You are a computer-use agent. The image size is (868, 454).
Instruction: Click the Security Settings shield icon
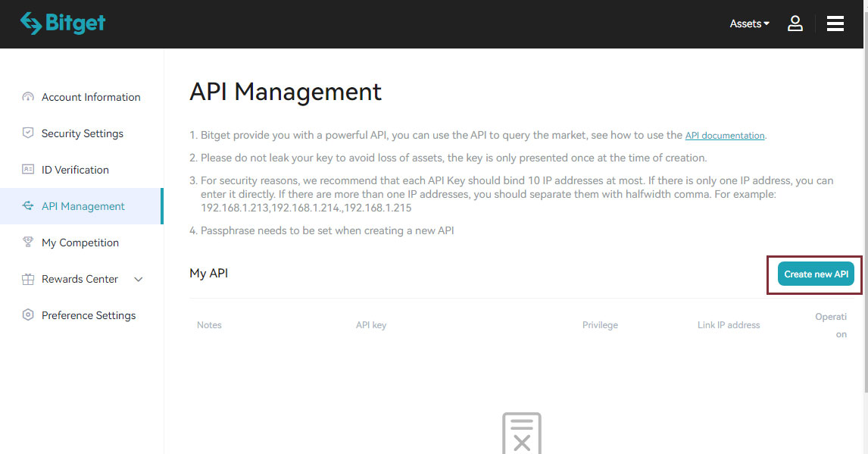point(28,133)
